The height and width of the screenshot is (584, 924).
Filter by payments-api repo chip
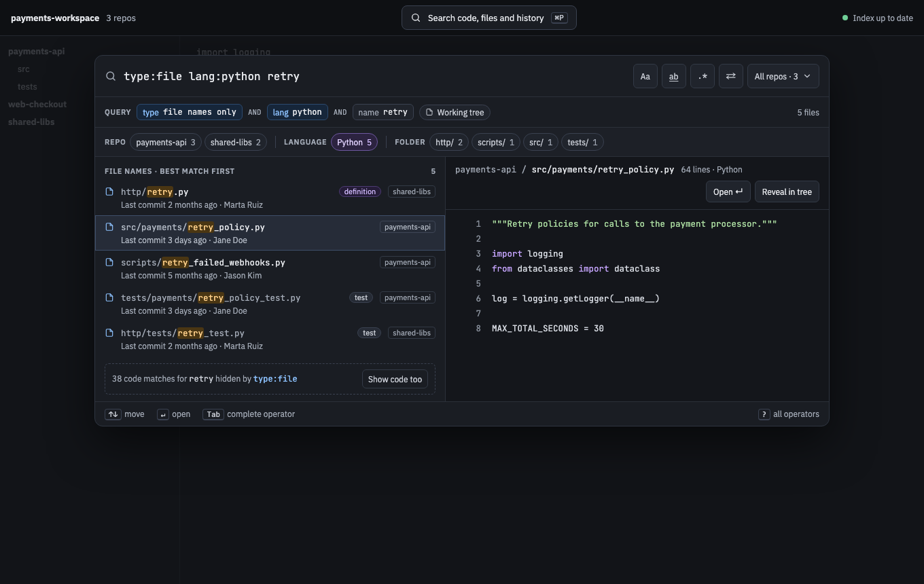(x=166, y=142)
